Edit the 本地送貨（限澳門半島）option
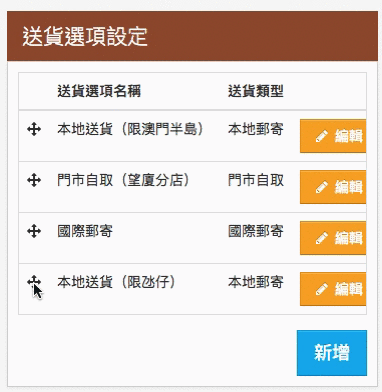The height and width of the screenshot is (392, 382). [x=333, y=136]
